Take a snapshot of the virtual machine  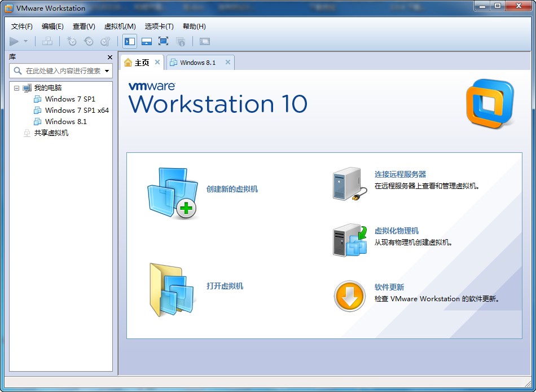[71, 41]
